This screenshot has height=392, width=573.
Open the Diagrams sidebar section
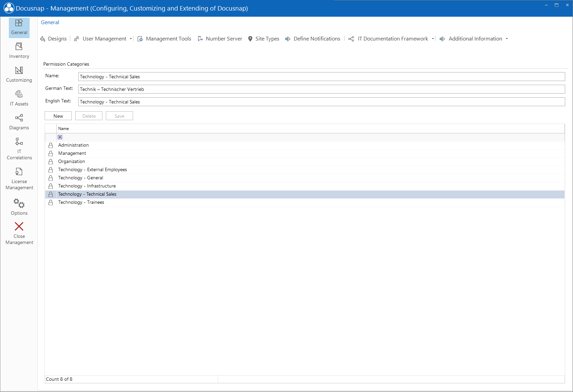pos(19,122)
